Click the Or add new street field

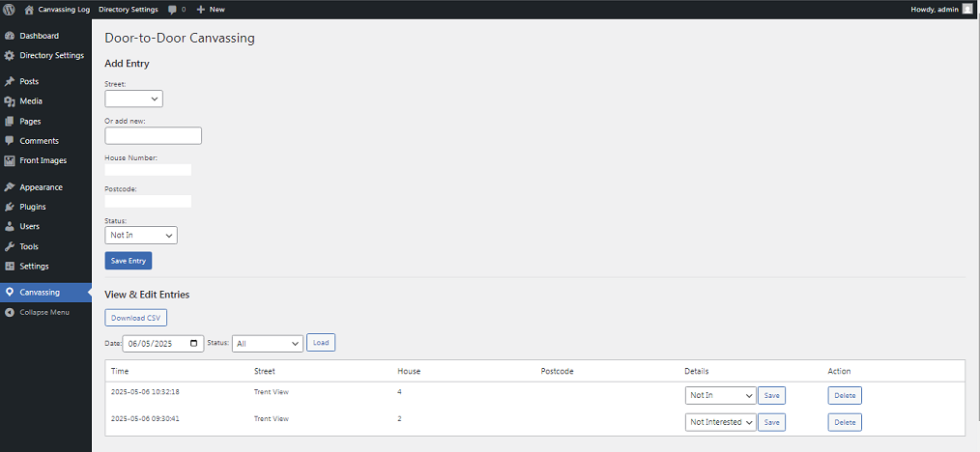(153, 135)
